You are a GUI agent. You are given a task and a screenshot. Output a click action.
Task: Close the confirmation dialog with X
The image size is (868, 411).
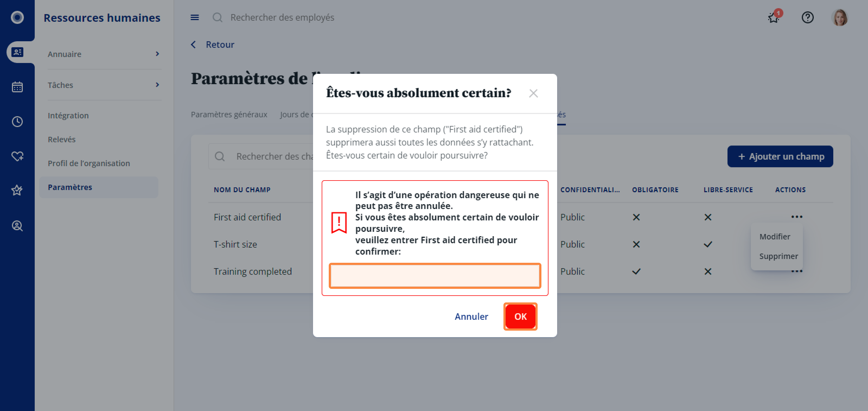[x=533, y=93]
